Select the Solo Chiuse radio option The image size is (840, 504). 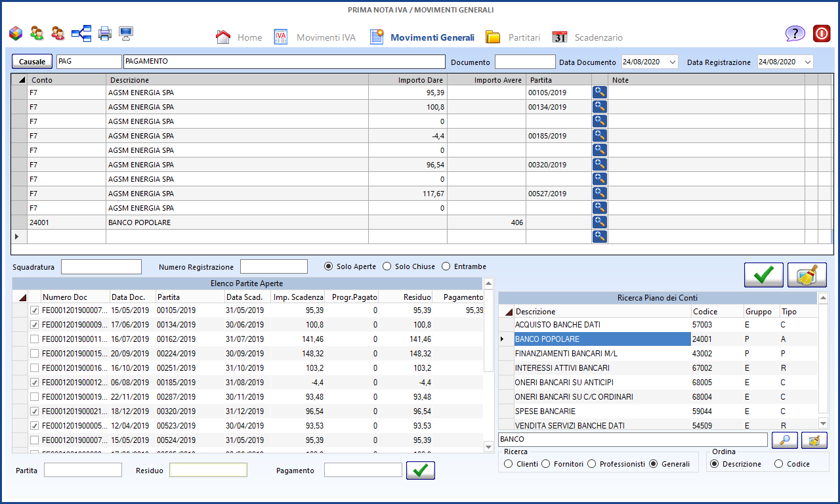point(387,266)
